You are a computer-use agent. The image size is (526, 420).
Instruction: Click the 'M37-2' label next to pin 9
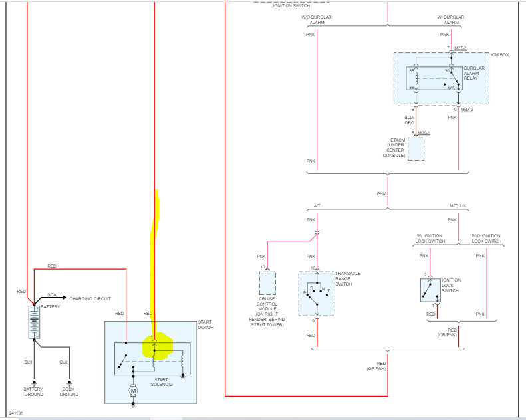point(467,110)
